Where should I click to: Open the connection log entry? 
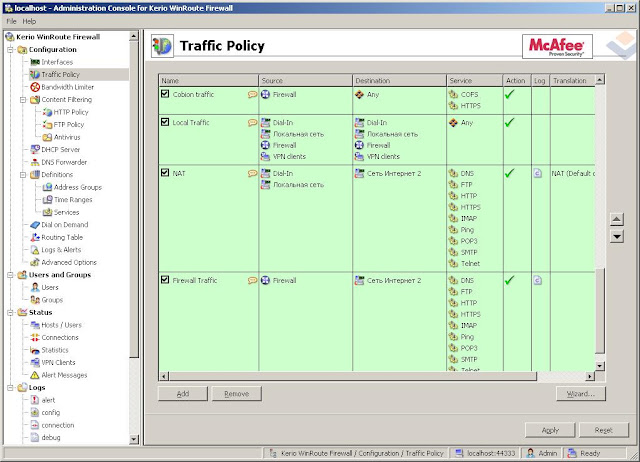[x=58, y=425]
